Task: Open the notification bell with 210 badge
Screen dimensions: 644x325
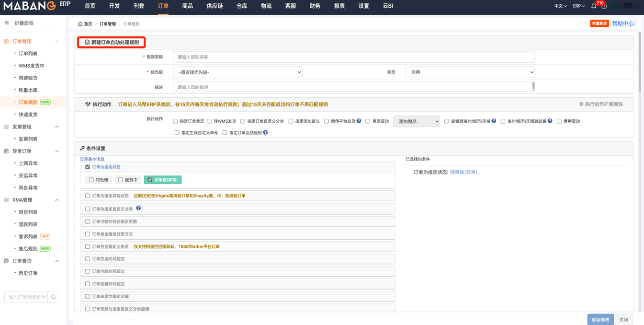Action: pyautogui.click(x=594, y=6)
